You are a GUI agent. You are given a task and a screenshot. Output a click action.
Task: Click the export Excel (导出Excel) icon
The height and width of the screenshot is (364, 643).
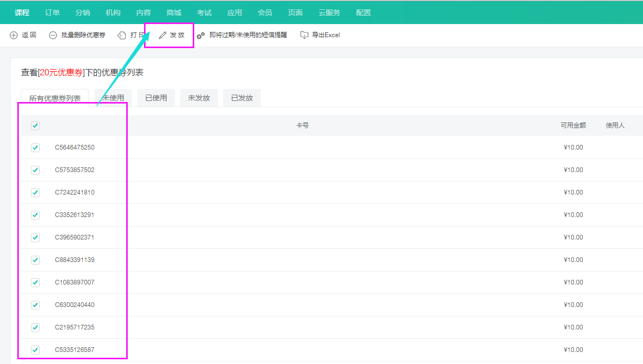click(304, 35)
